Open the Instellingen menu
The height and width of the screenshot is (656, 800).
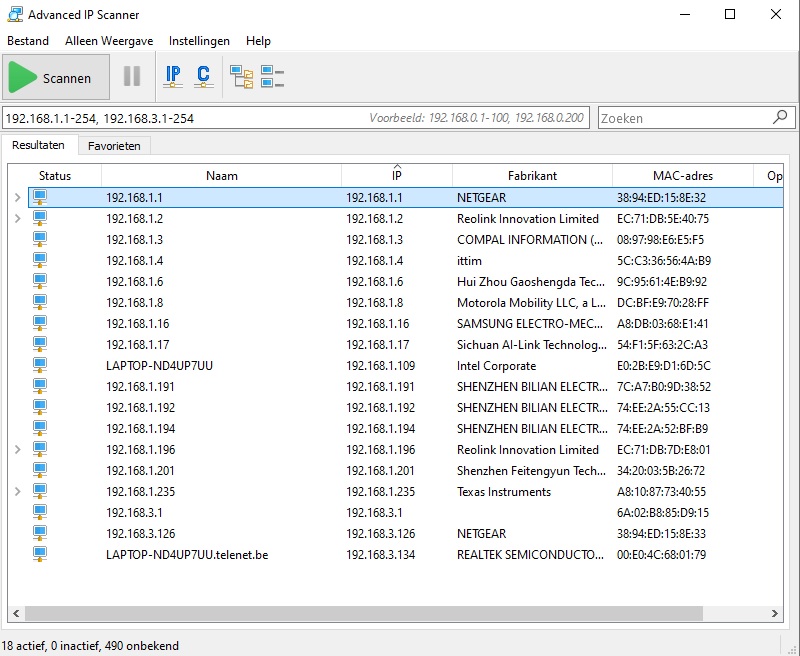pyautogui.click(x=199, y=41)
